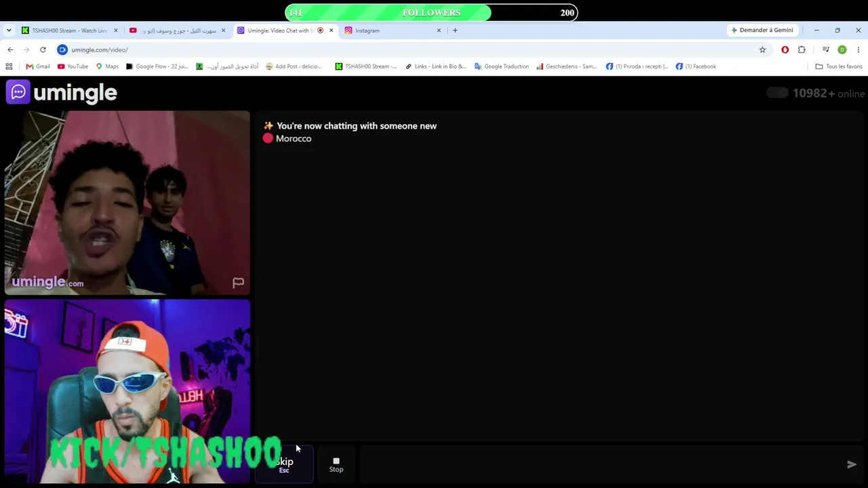
Task: Stop the current video chat
Action: pyautogui.click(x=336, y=464)
